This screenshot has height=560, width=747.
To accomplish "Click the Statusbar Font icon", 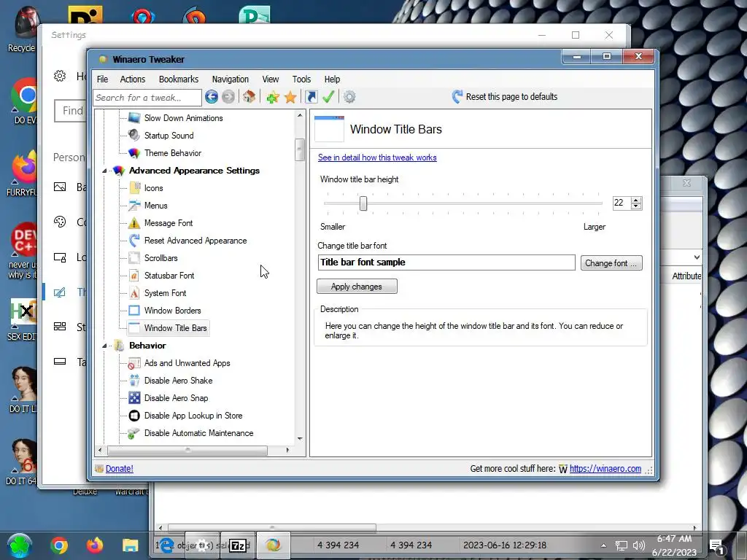I will tap(134, 276).
